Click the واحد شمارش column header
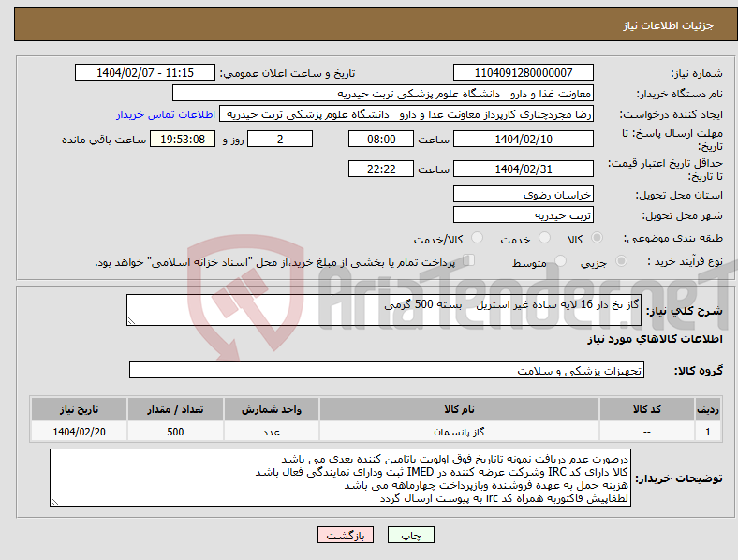 pyautogui.click(x=272, y=409)
